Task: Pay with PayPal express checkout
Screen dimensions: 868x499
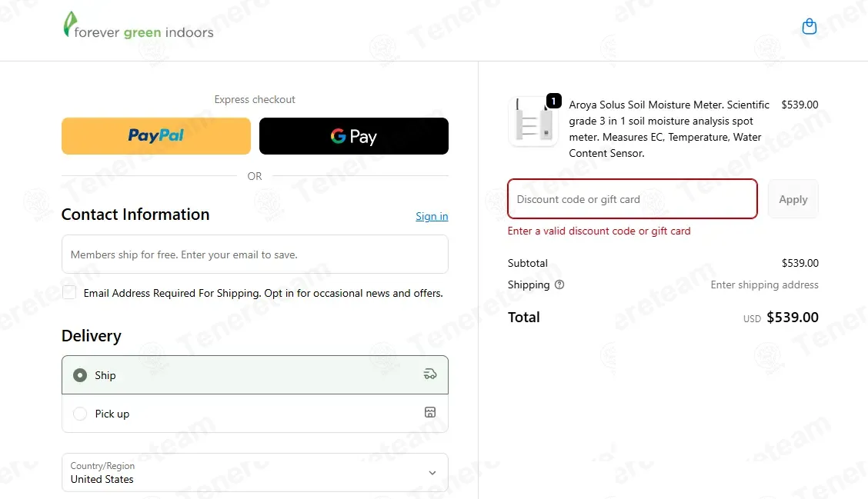Action: click(156, 136)
